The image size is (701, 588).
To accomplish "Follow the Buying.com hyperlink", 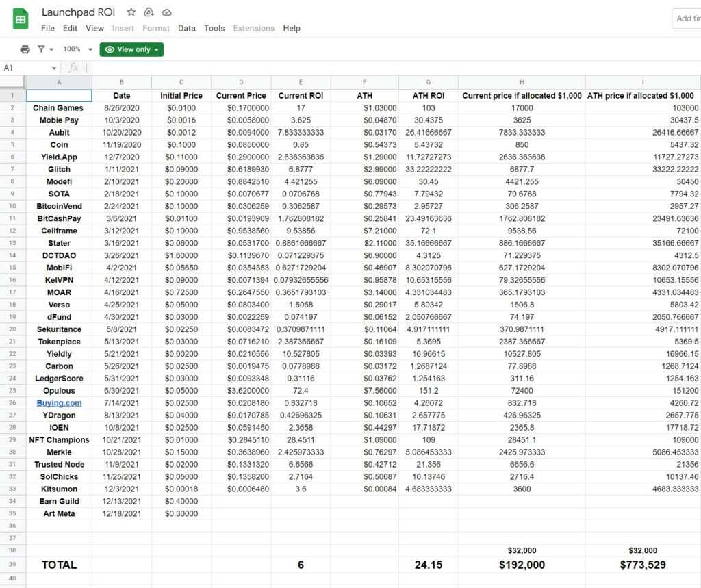I will point(59,402).
